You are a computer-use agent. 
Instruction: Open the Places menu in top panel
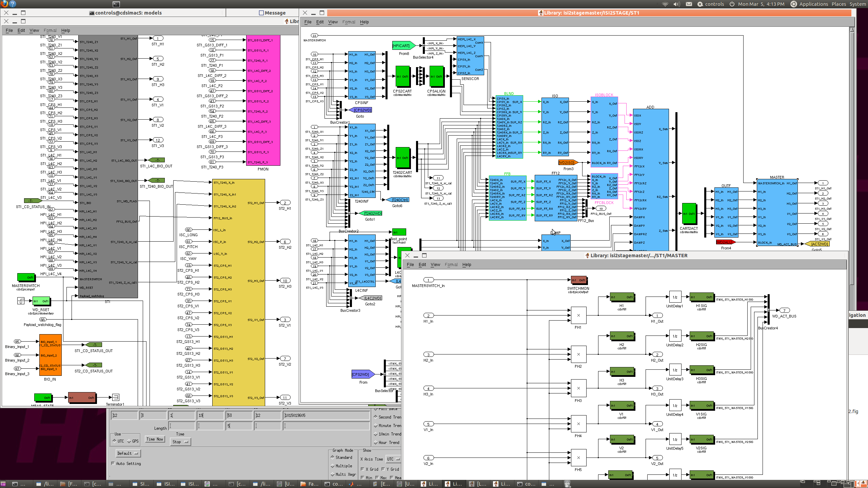(x=839, y=4)
